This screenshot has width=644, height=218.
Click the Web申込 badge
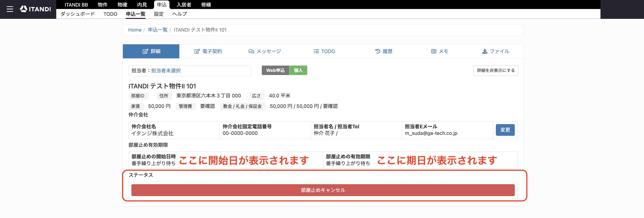click(x=275, y=70)
